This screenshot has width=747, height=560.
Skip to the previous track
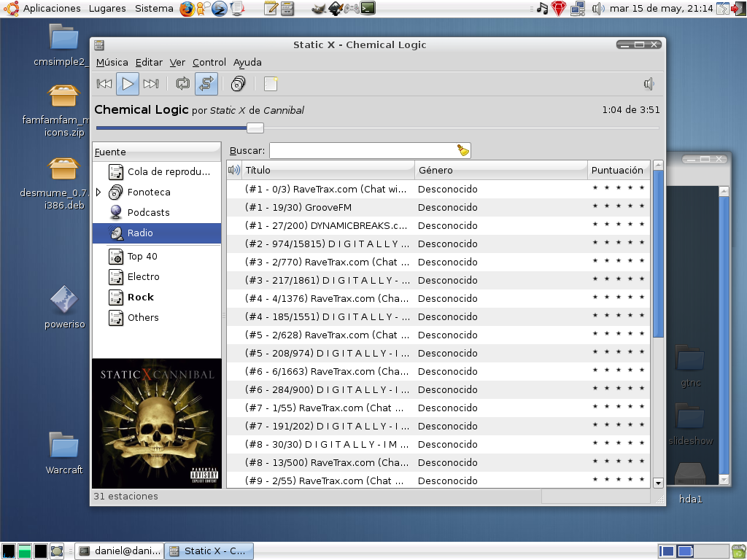(104, 85)
